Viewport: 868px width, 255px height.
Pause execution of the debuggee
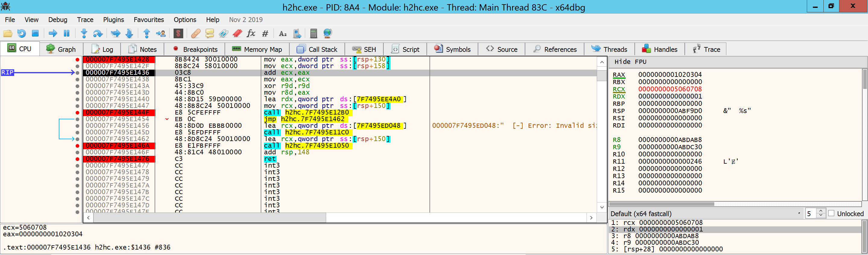67,33
